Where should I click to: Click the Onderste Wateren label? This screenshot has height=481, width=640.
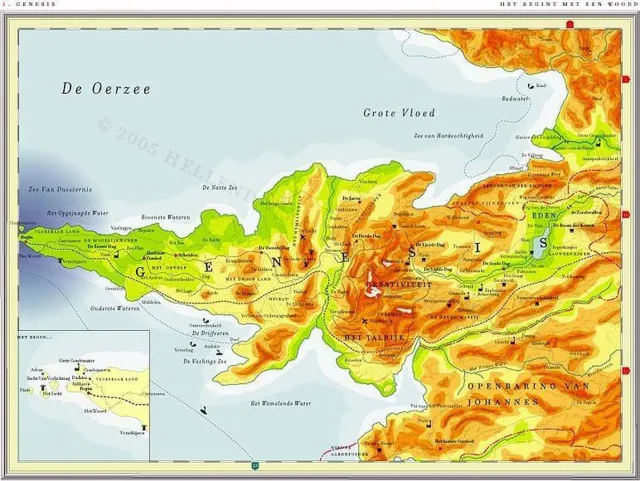tap(115, 308)
